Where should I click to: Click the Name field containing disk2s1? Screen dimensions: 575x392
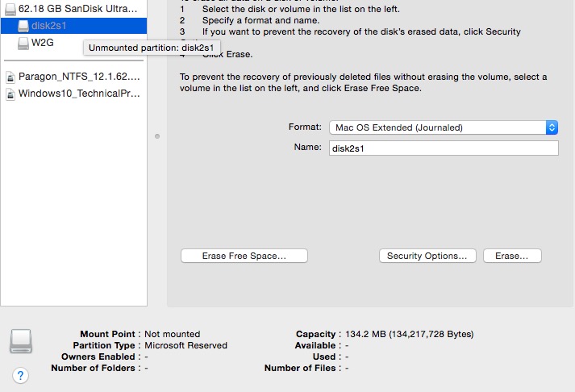pos(444,148)
